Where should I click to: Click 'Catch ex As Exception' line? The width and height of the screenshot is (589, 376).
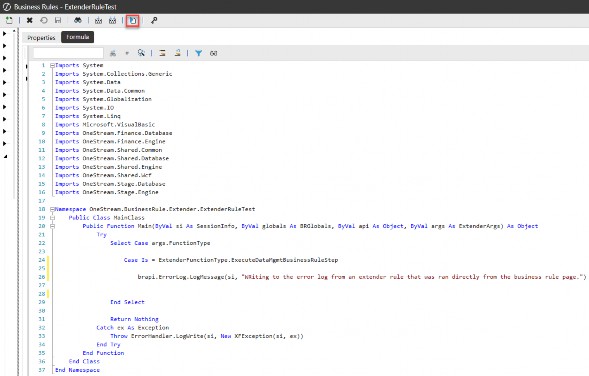133,328
